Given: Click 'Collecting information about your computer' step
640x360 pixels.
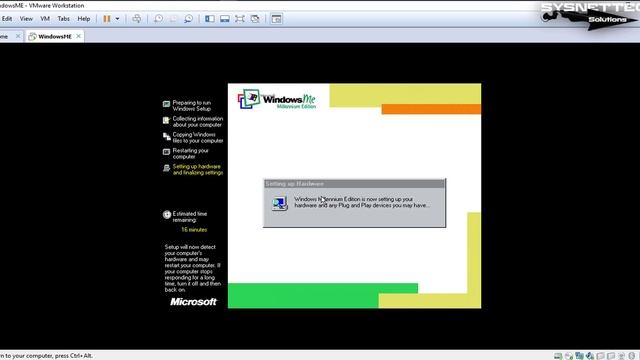Looking at the screenshot, I should click(198, 122).
